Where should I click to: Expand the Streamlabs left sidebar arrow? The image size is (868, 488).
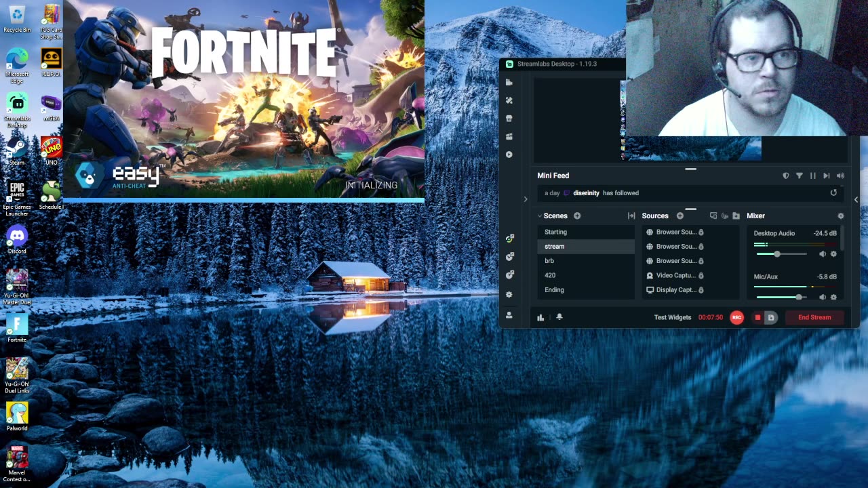[x=525, y=199]
